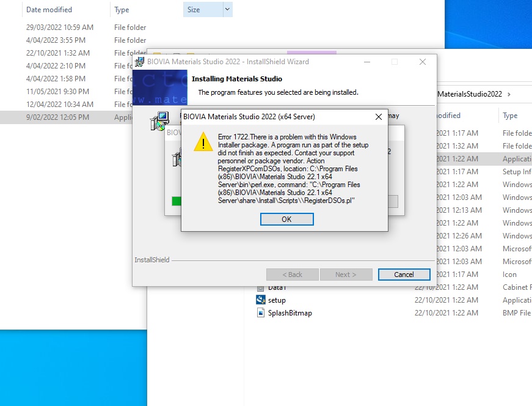Screen dimensions: 532x406
Task: Select the BMP File type entry
Action: click(516, 313)
